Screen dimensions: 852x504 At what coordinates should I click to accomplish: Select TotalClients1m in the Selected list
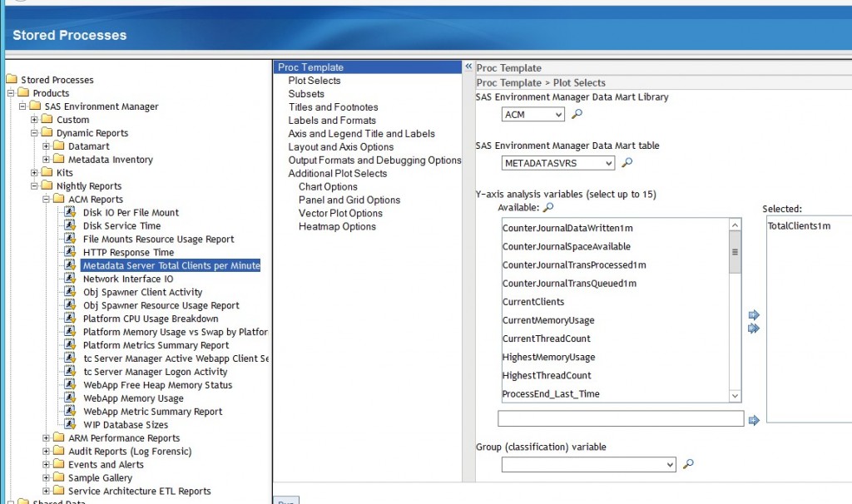pyautogui.click(x=799, y=226)
